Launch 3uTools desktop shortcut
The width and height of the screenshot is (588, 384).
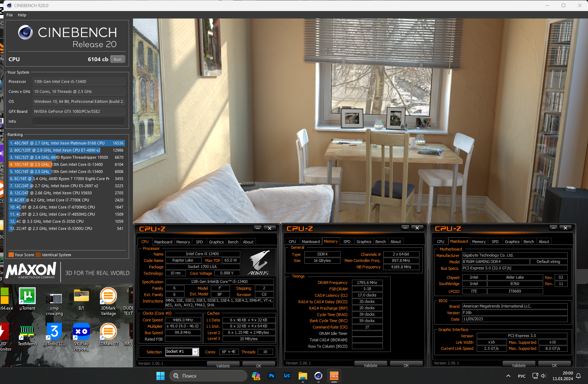tap(54, 335)
